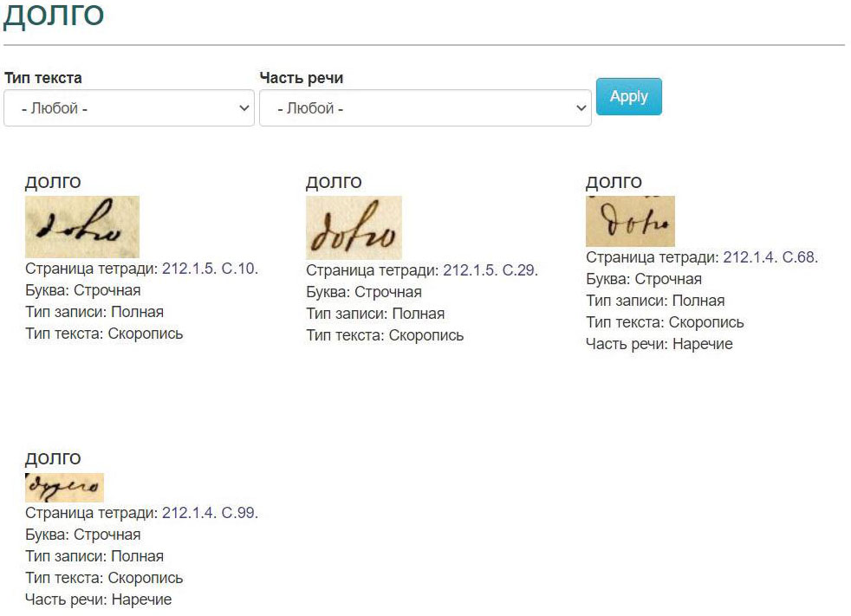Click the ДОЛГО title above the С.68 entry
The height and width of the screenshot is (616, 851).
(x=614, y=182)
